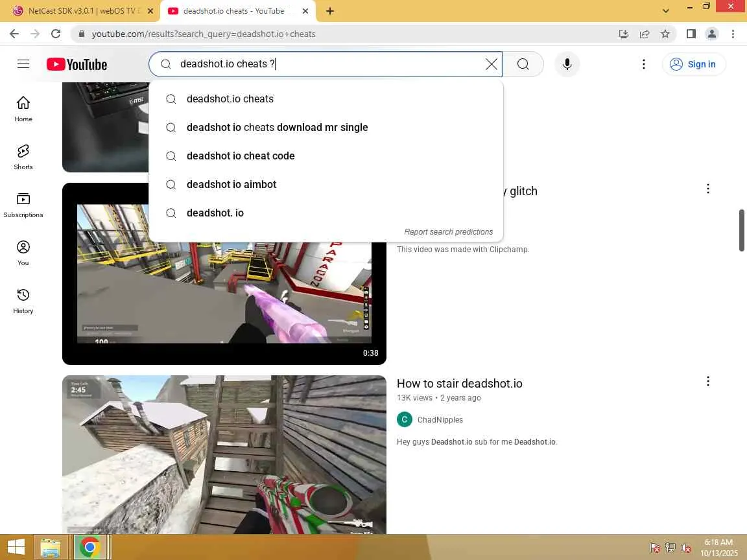Viewport: 747px width, 560px height.
Task: Click the ChadNipples channel avatar
Action: (405, 419)
